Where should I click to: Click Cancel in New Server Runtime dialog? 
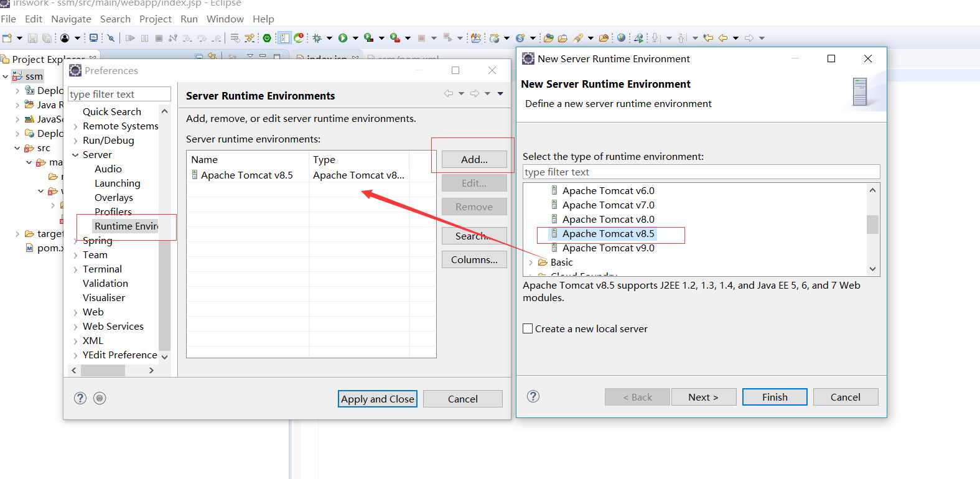click(x=846, y=397)
